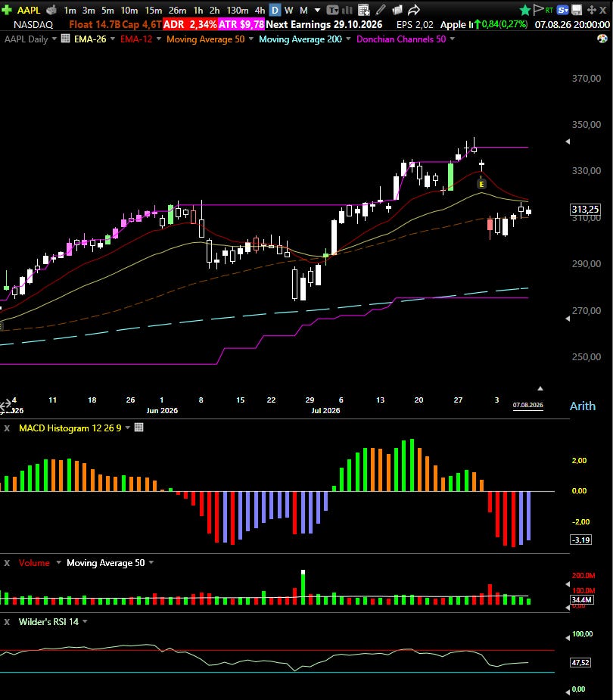Select the 4h timeframe button
This screenshot has width=613, height=700.
coord(260,10)
